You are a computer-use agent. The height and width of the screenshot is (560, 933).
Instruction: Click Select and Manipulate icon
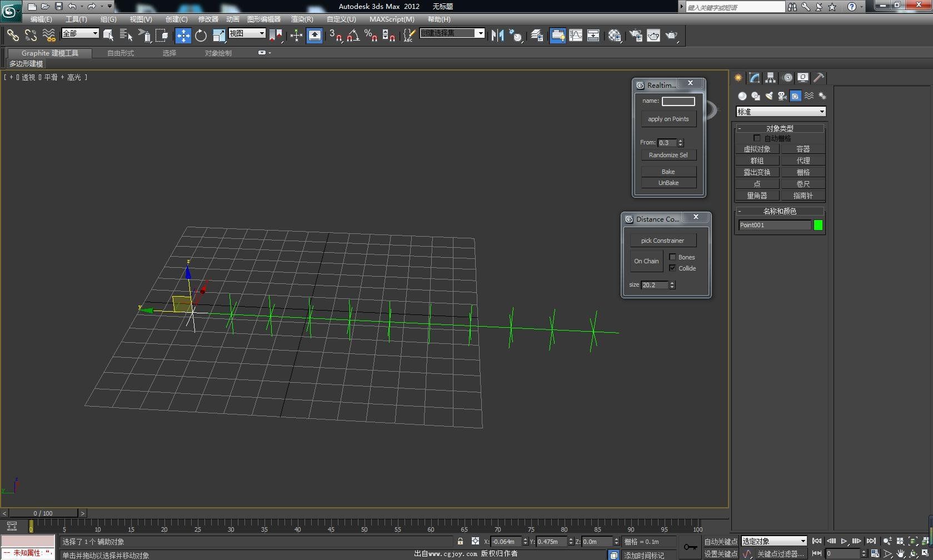(x=296, y=36)
